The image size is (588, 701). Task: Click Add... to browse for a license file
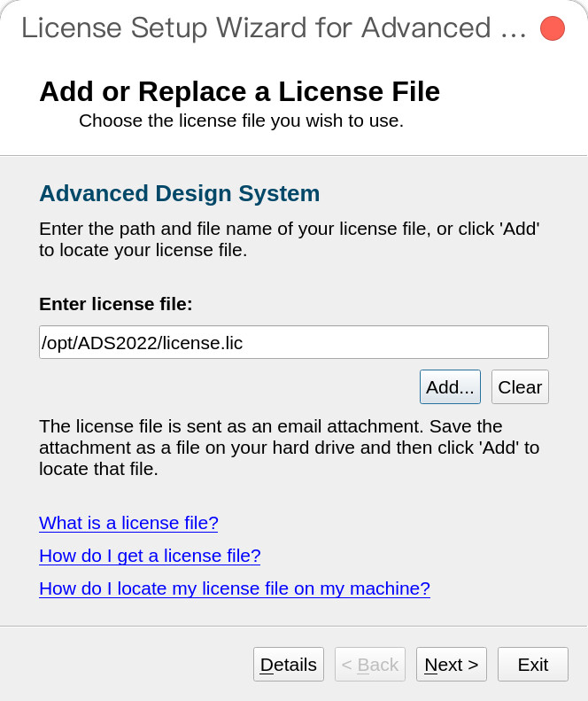point(450,386)
